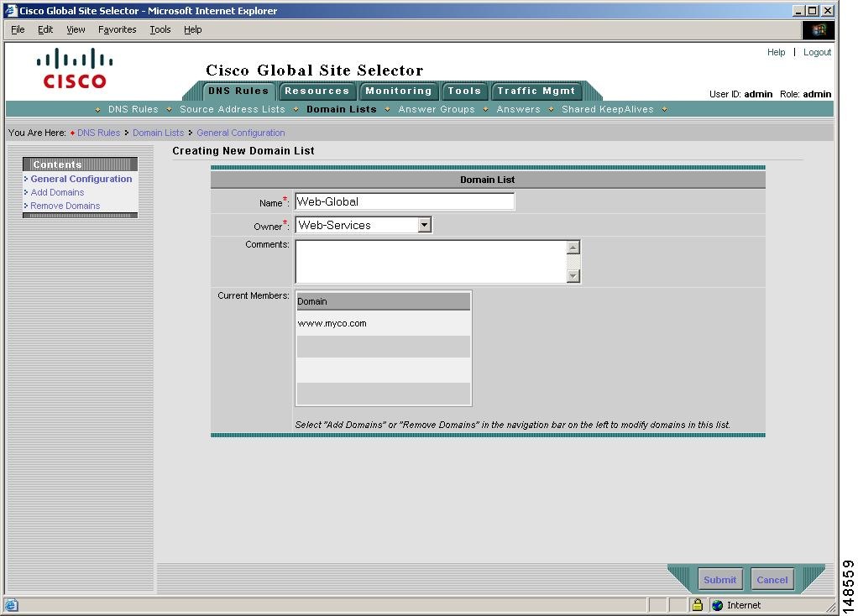Viewport: 858px width, 616px height.
Task: Click the Comments scroll-up arrow
Action: point(572,246)
